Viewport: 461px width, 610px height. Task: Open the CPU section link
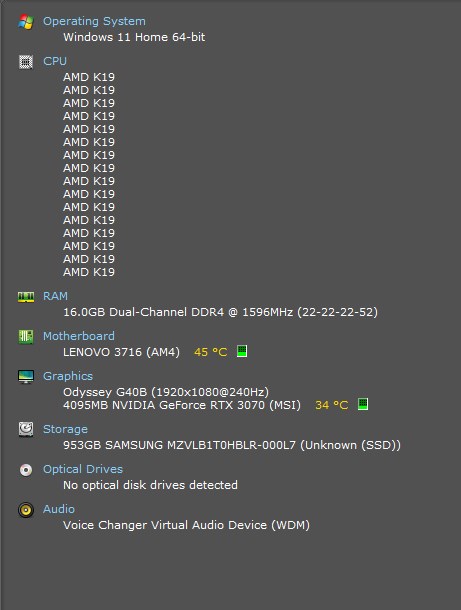click(x=55, y=61)
